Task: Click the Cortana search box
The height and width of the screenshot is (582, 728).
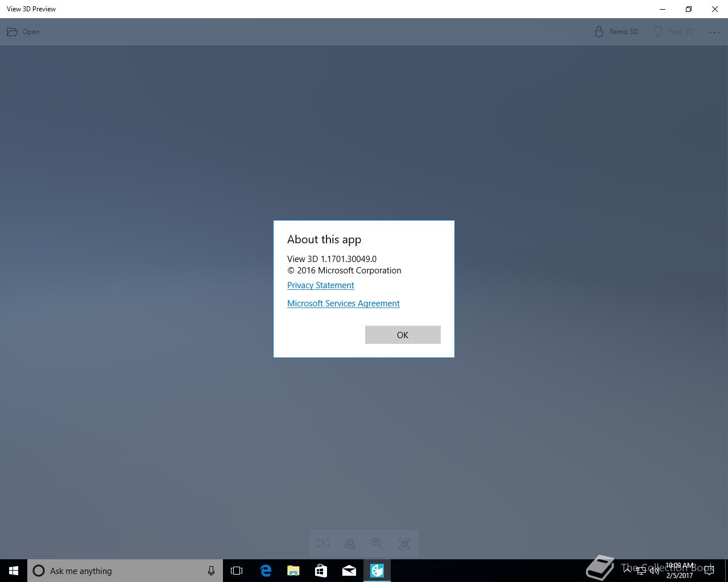Action: [x=125, y=571]
